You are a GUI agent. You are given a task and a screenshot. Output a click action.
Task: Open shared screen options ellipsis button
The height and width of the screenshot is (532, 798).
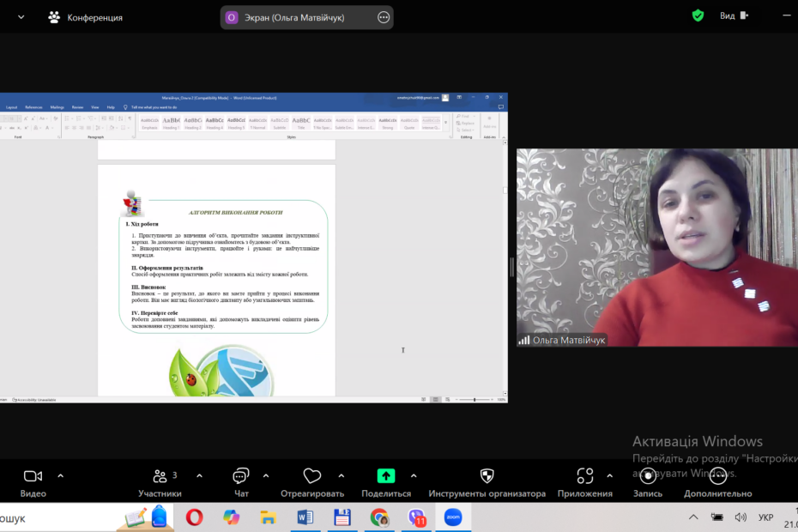pyautogui.click(x=384, y=17)
